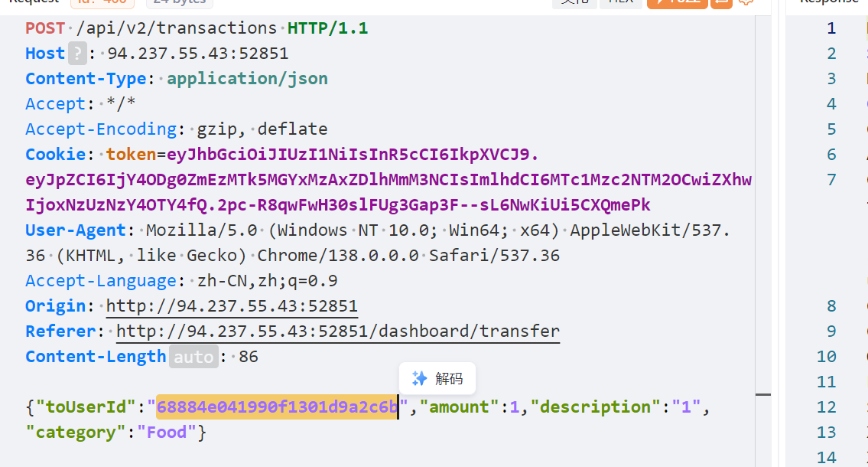Click line number 14 in response gutter

click(x=827, y=458)
